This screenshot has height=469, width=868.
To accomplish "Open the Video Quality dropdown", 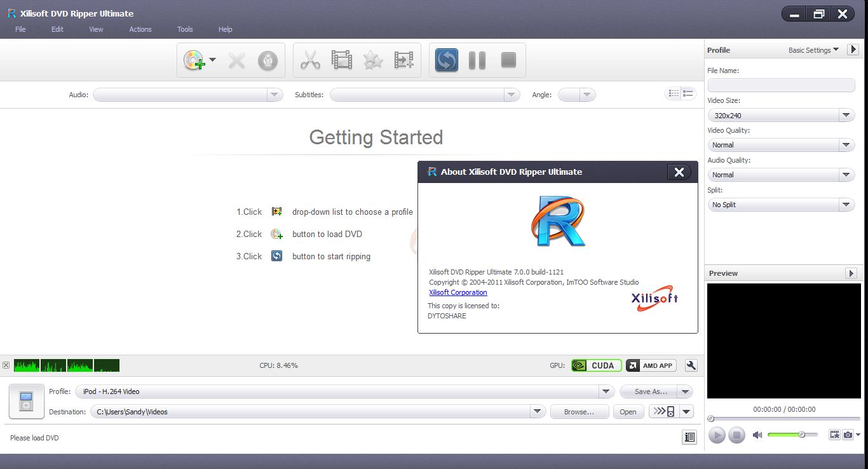I will click(782, 145).
